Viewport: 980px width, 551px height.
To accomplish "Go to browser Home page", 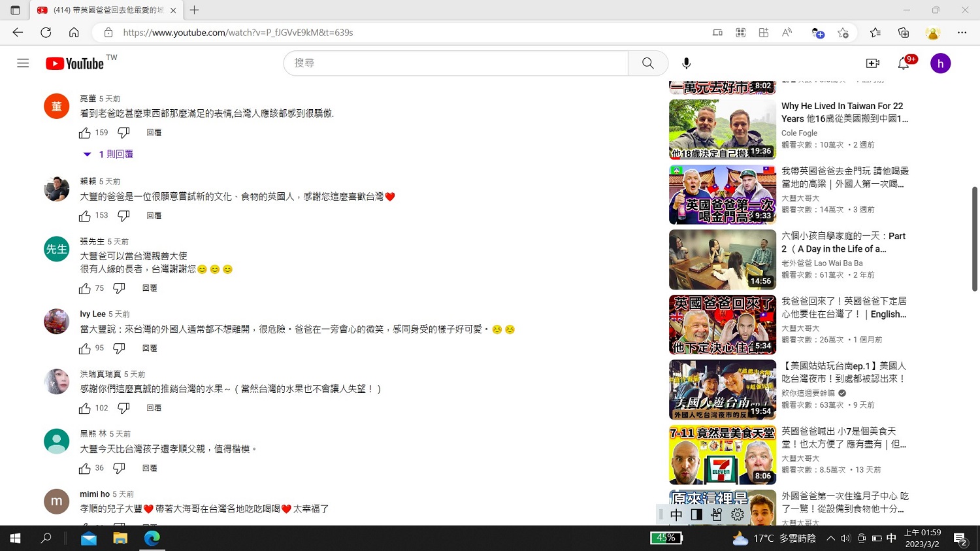I will [74, 33].
